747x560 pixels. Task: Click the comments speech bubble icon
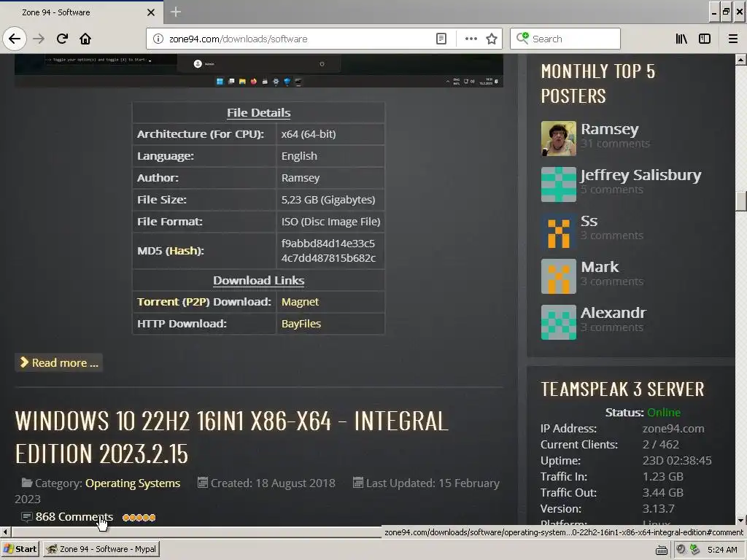click(27, 517)
